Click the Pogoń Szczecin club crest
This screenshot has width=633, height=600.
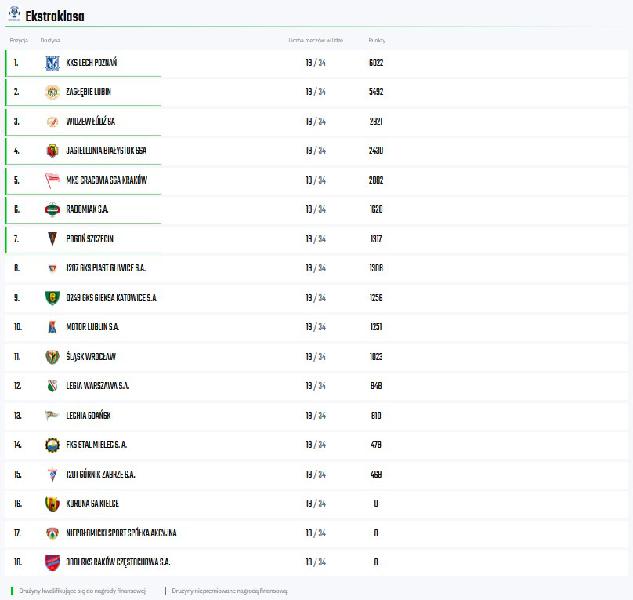[x=52, y=239]
